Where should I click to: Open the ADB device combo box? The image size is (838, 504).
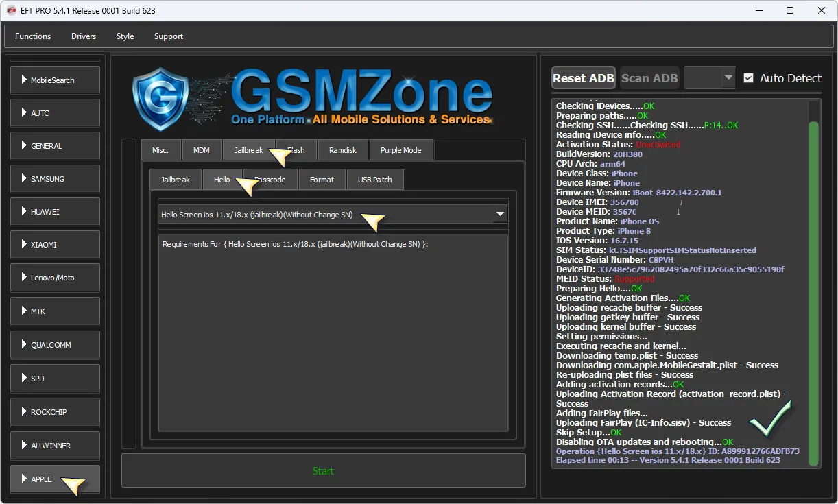tap(710, 78)
